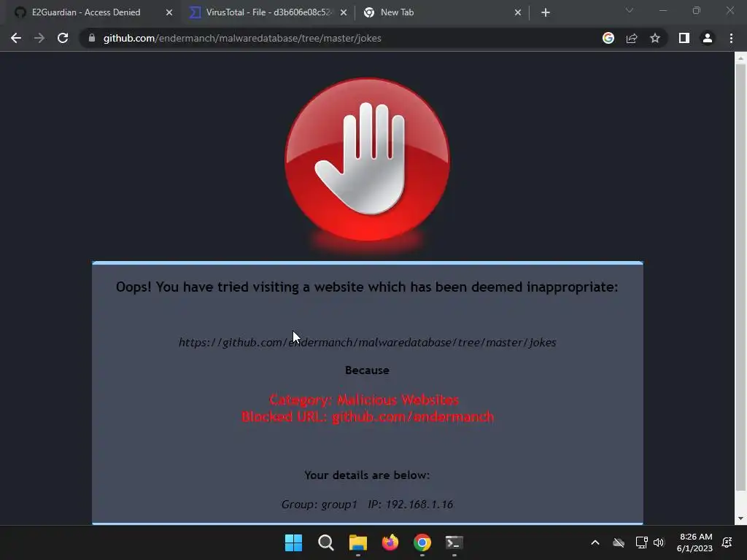
Task: Open the Chrome profile menu
Action: point(708,38)
